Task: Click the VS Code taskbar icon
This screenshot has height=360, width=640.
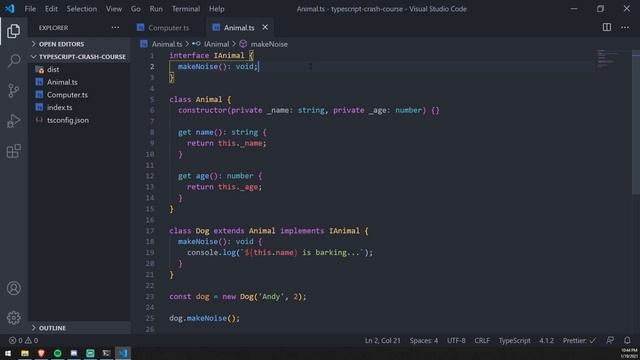Action: pyautogui.click(x=123, y=353)
